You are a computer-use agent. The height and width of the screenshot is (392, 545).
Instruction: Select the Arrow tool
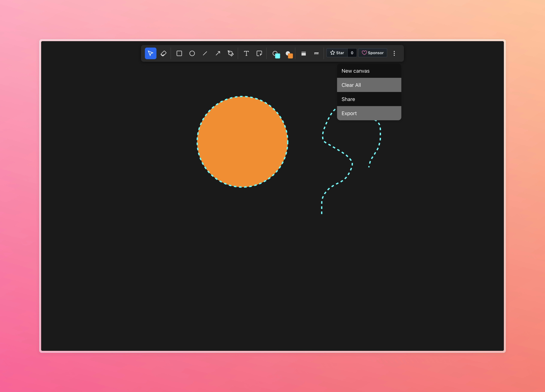pyautogui.click(x=218, y=53)
